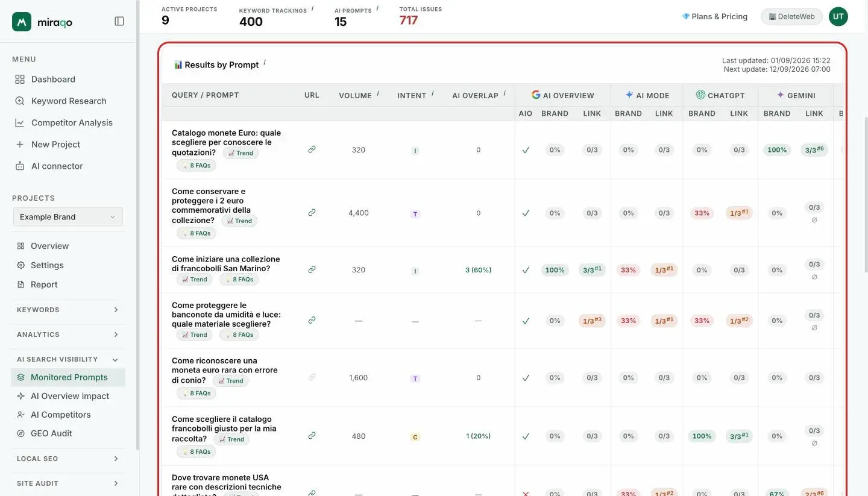Click 8 FAQs badge on francobolli San Marino prompt
Image resolution: width=868 pixels, height=496 pixels.
click(x=239, y=280)
